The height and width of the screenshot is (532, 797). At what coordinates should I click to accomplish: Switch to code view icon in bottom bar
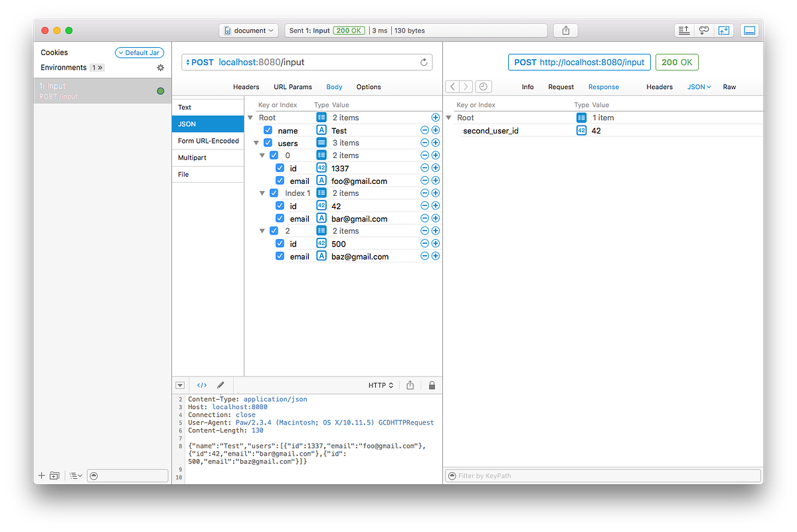pos(202,385)
